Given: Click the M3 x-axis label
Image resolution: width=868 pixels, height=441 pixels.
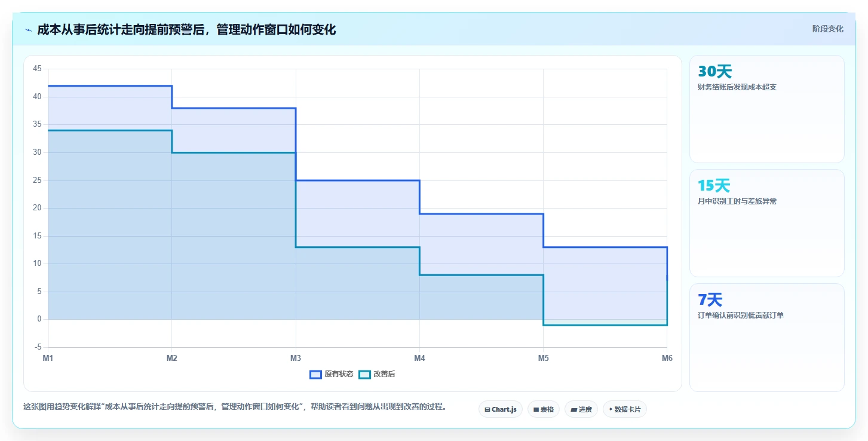Looking at the screenshot, I should point(296,359).
